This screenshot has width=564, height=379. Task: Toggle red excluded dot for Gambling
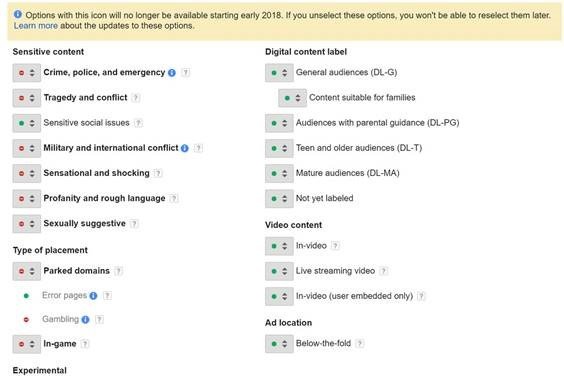[x=26, y=320]
